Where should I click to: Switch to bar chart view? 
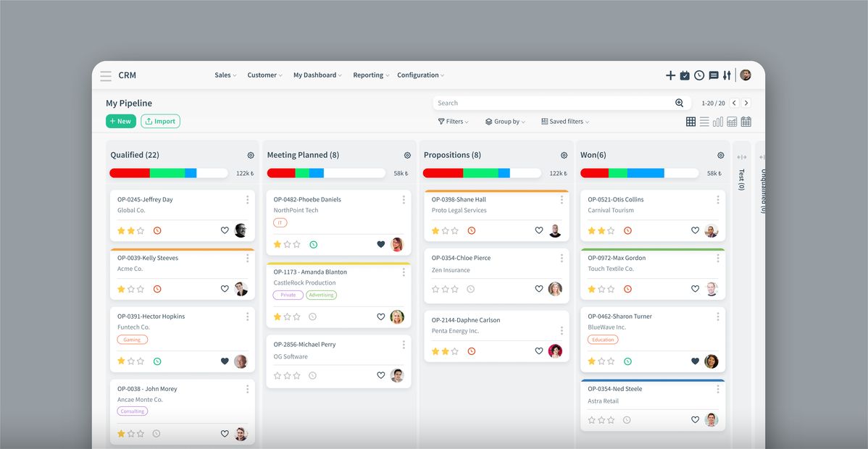tap(718, 122)
